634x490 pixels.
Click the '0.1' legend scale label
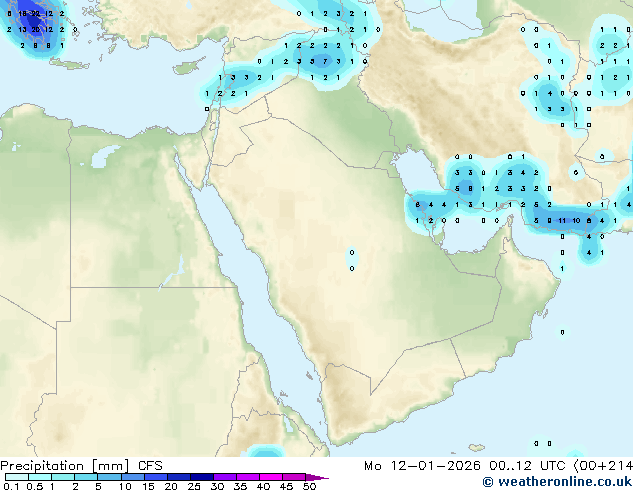coord(11,486)
